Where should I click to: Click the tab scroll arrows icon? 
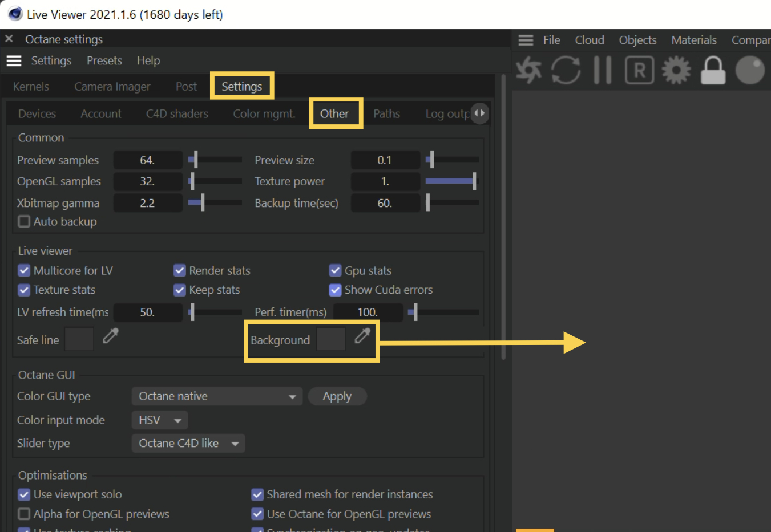point(480,113)
